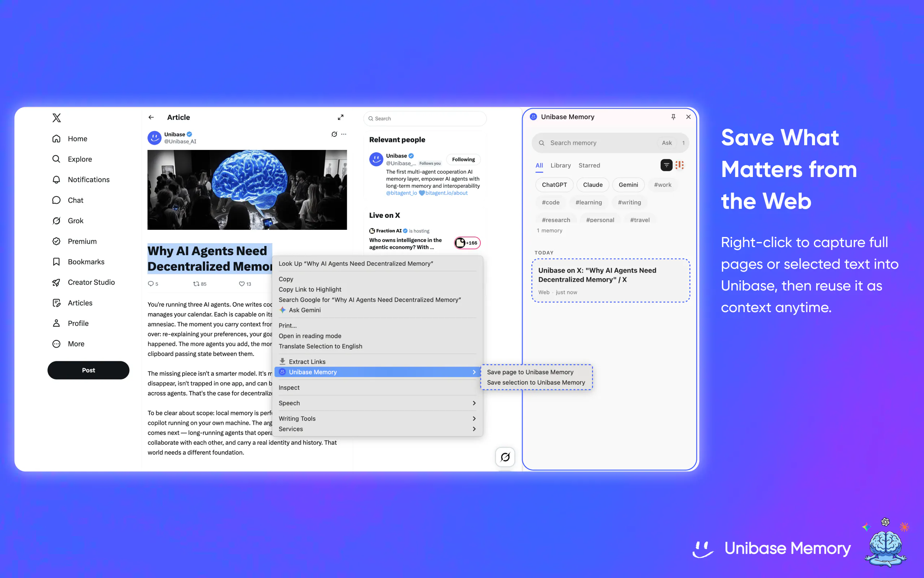Go to Home via its house icon
924x578 pixels.
(56, 139)
